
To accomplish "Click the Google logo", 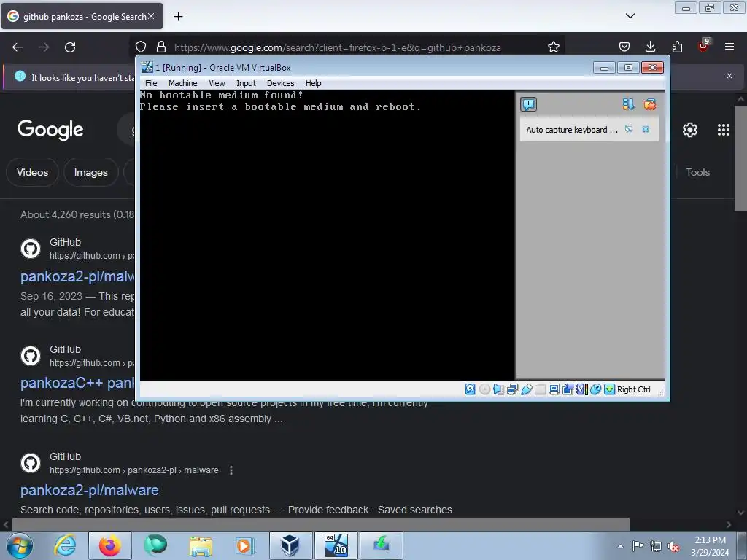I will [50, 130].
